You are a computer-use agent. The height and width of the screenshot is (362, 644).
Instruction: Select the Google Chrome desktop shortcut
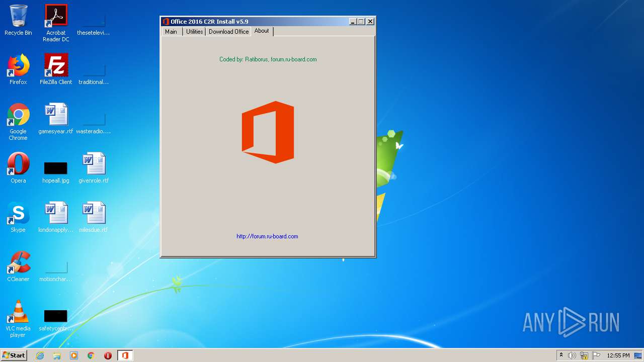click(x=18, y=122)
